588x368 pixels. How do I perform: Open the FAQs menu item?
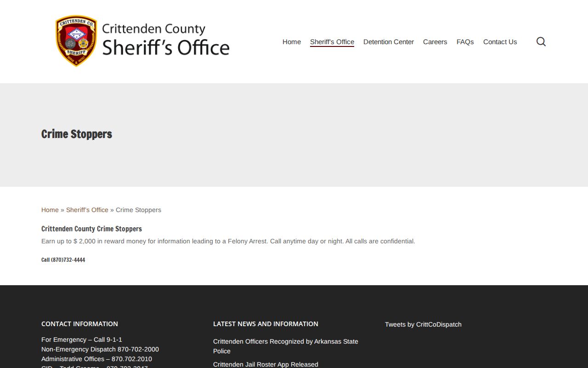[x=465, y=42]
